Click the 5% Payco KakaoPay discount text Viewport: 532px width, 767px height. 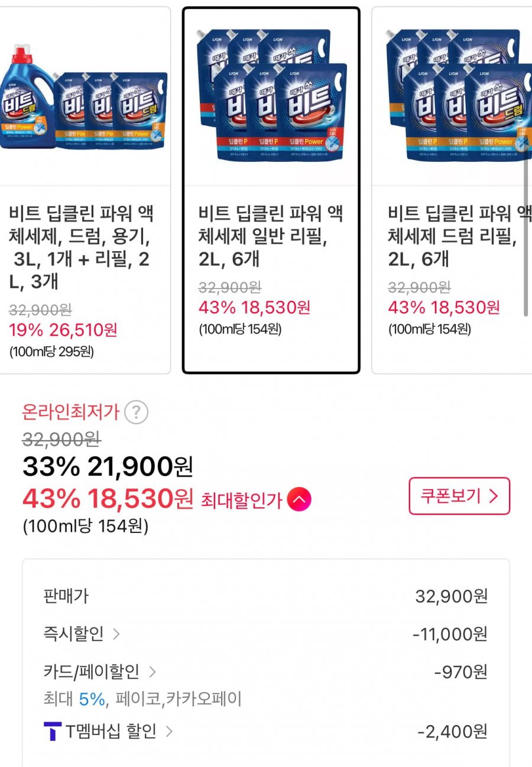(x=142, y=700)
